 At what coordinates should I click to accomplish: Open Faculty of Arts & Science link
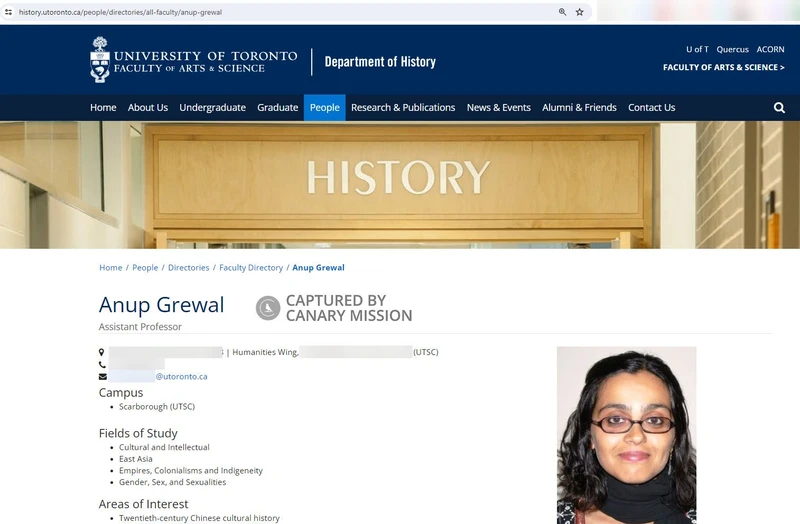coord(723,67)
